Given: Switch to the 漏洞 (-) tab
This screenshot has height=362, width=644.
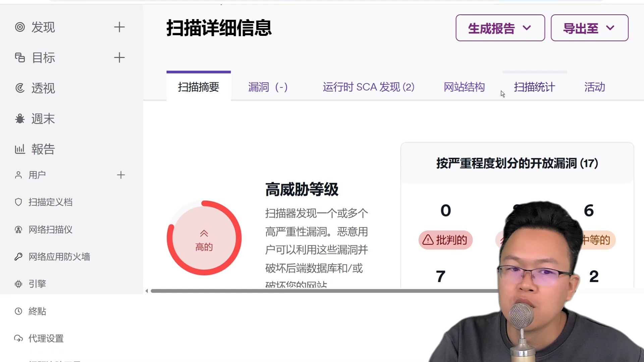Looking at the screenshot, I should click(268, 87).
